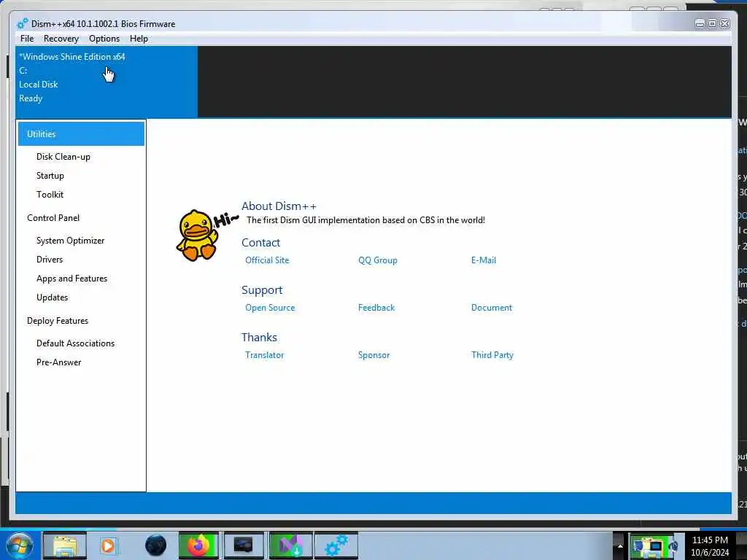Click the Feedback link

point(376,308)
